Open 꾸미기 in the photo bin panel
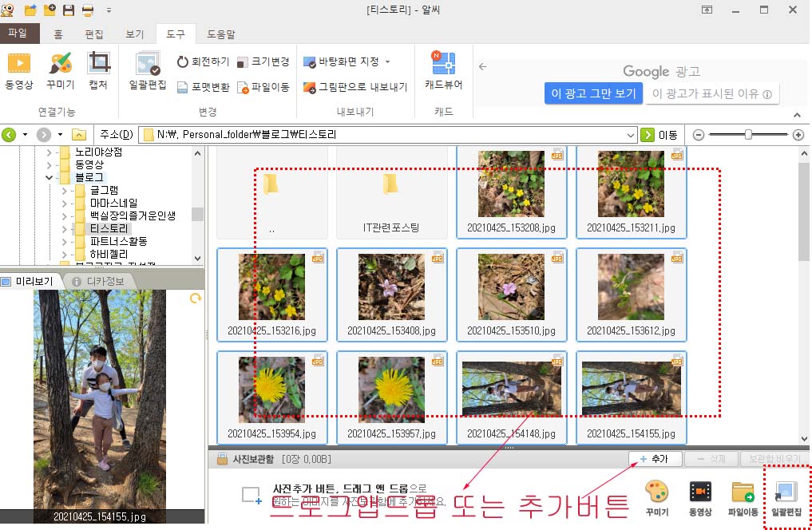This screenshot has height=530, width=812. click(656, 497)
